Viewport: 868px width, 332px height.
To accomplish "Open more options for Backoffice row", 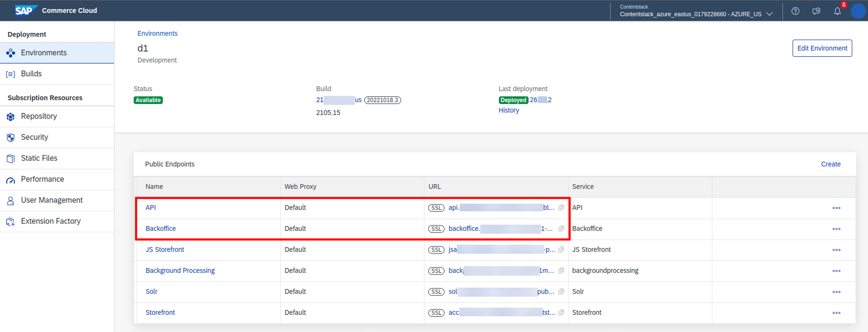I will pos(836,229).
